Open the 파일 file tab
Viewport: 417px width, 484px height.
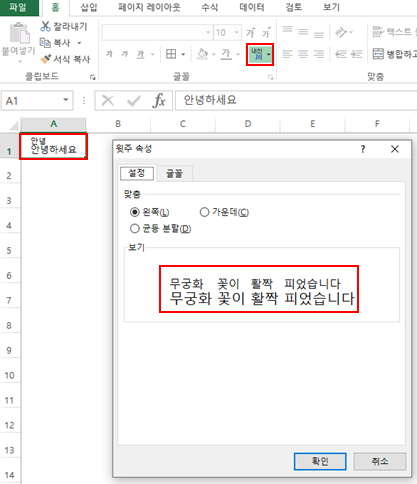19,7
